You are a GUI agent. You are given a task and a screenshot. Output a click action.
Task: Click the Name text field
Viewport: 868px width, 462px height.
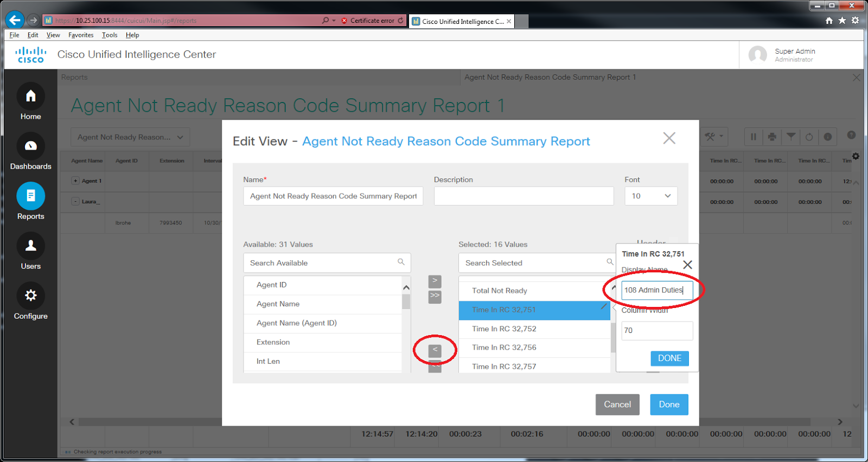coord(333,196)
